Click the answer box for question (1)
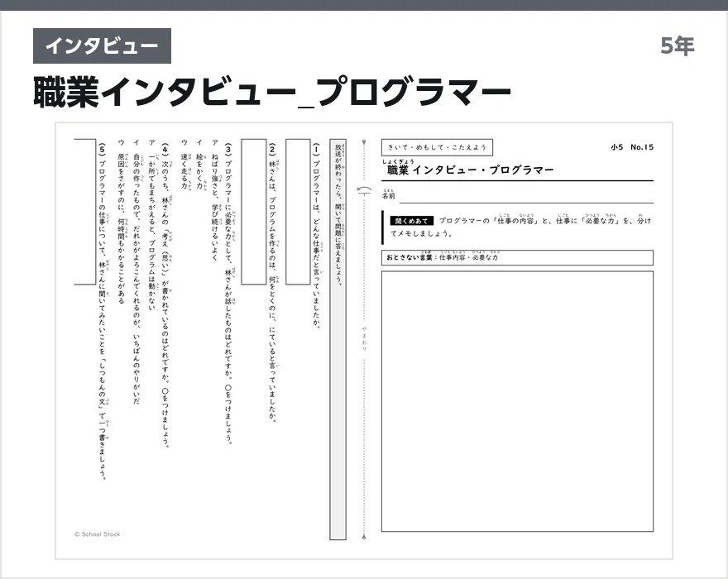The image size is (728, 579). click(x=298, y=211)
